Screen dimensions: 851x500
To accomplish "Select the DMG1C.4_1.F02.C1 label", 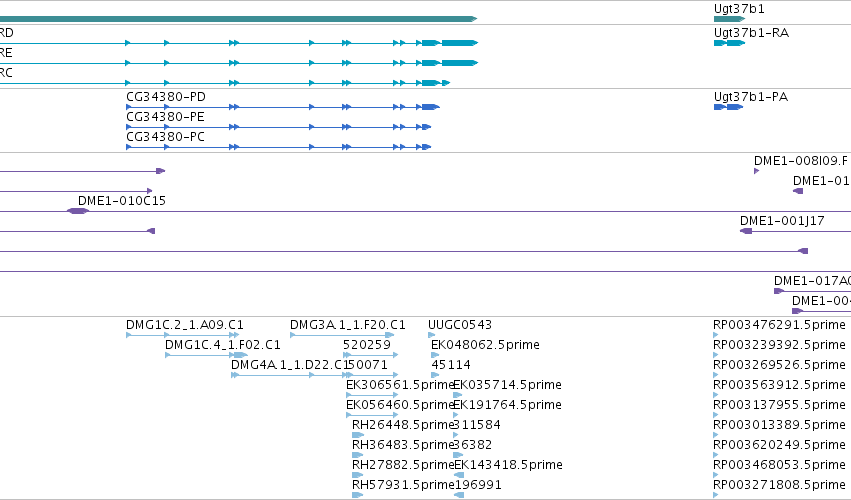I will click(x=223, y=345).
